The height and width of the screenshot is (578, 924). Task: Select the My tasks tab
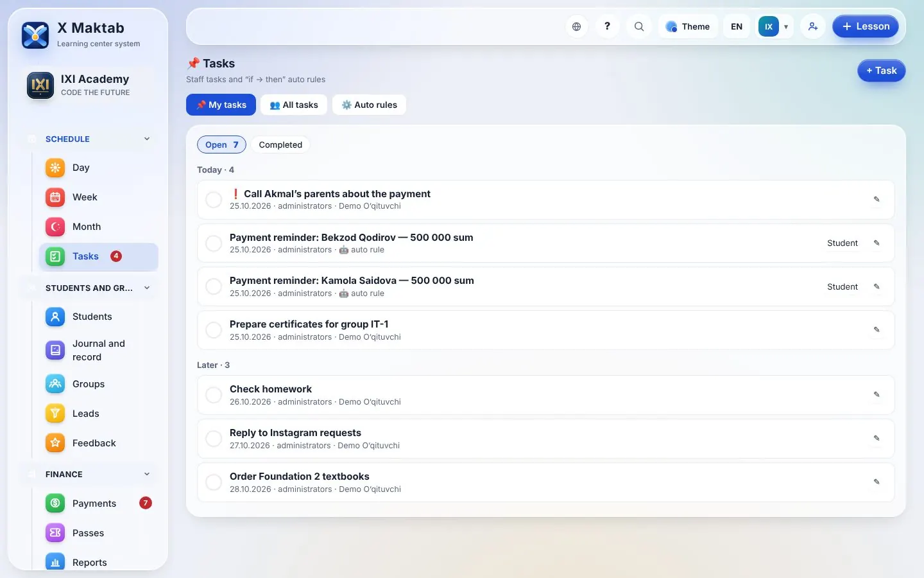(221, 105)
